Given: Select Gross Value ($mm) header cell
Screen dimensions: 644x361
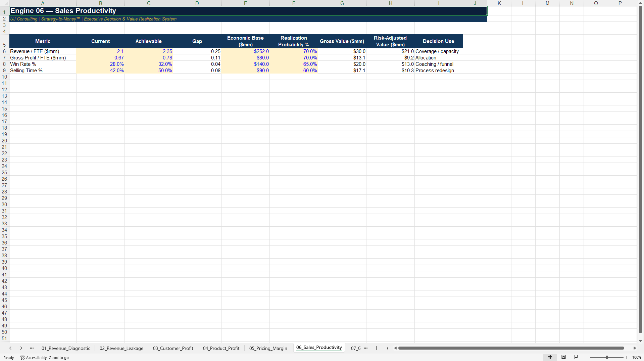Looking at the screenshot, I should click(x=342, y=41).
